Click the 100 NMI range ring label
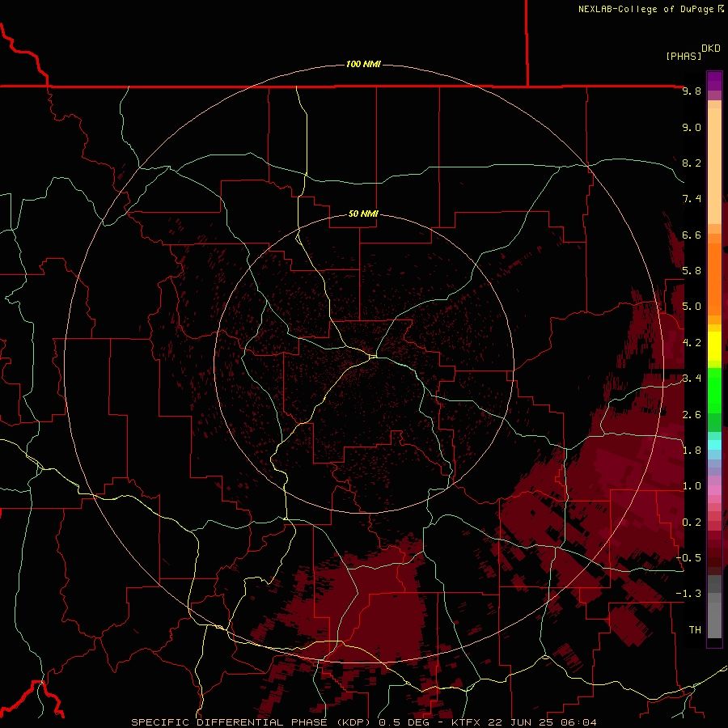728x728 pixels. click(363, 64)
